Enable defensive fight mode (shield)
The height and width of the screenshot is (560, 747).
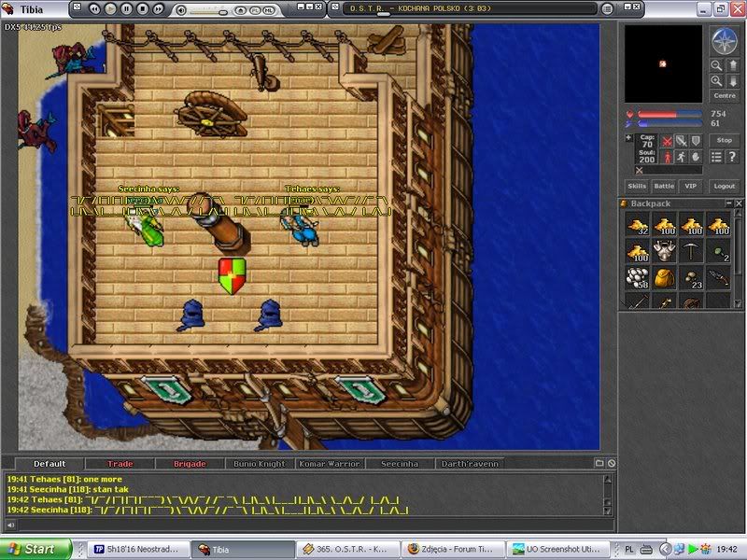coord(696,142)
